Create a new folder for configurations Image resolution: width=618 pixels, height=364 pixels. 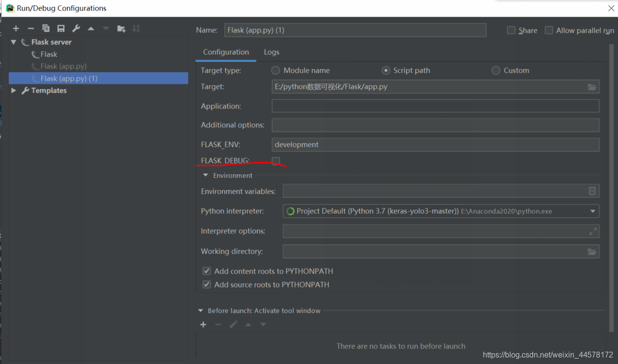[x=121, y=28]
